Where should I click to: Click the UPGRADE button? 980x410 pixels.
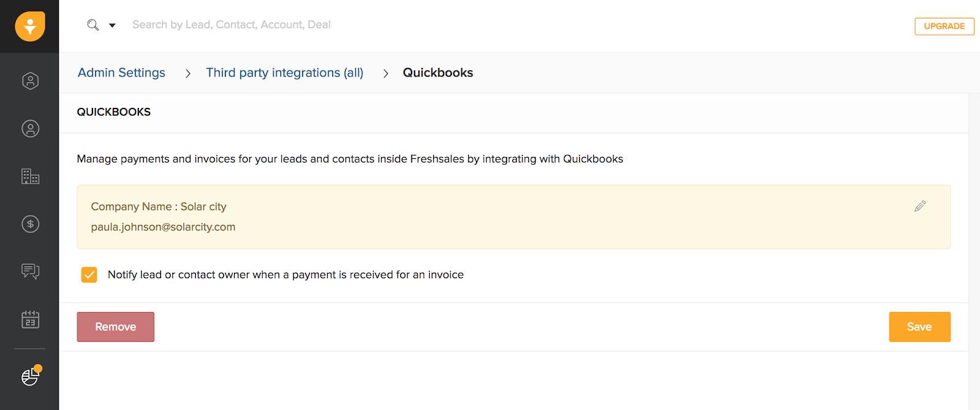pos(944,26)
